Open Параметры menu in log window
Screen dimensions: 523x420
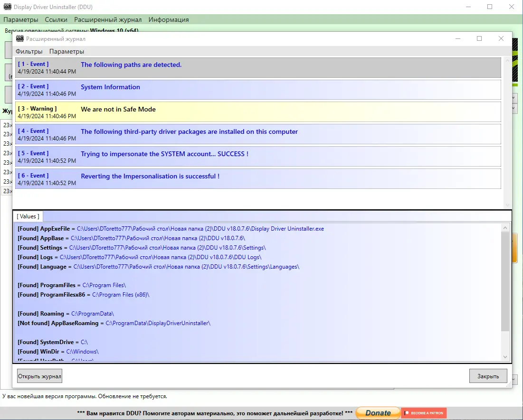click(x=67, y=51)
